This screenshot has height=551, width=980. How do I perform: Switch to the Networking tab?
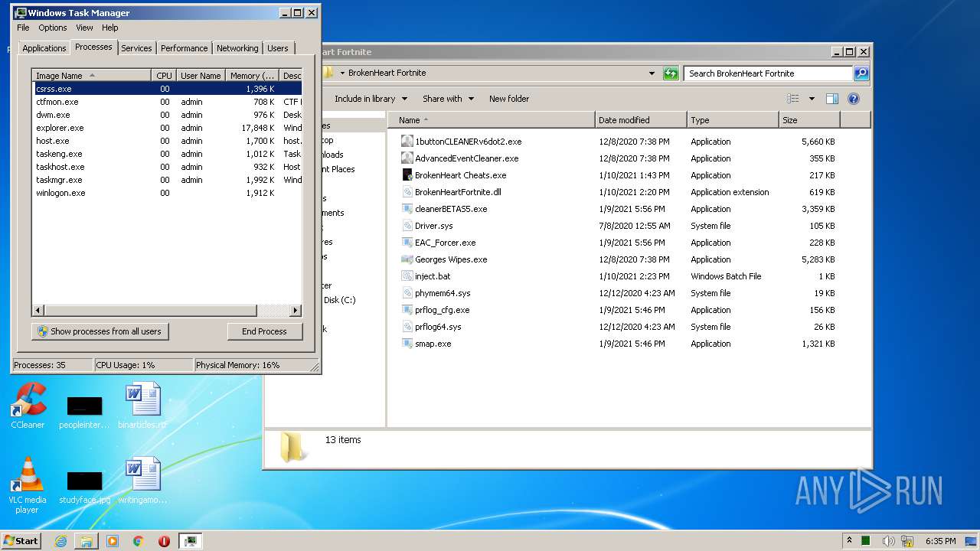click(237, 48)
